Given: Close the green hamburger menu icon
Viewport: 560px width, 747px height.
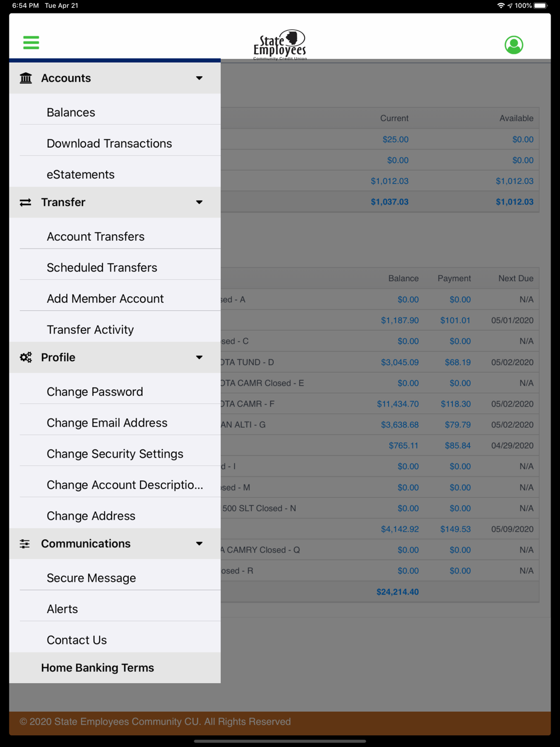Looking at the screenshot, I should point(31,43).
